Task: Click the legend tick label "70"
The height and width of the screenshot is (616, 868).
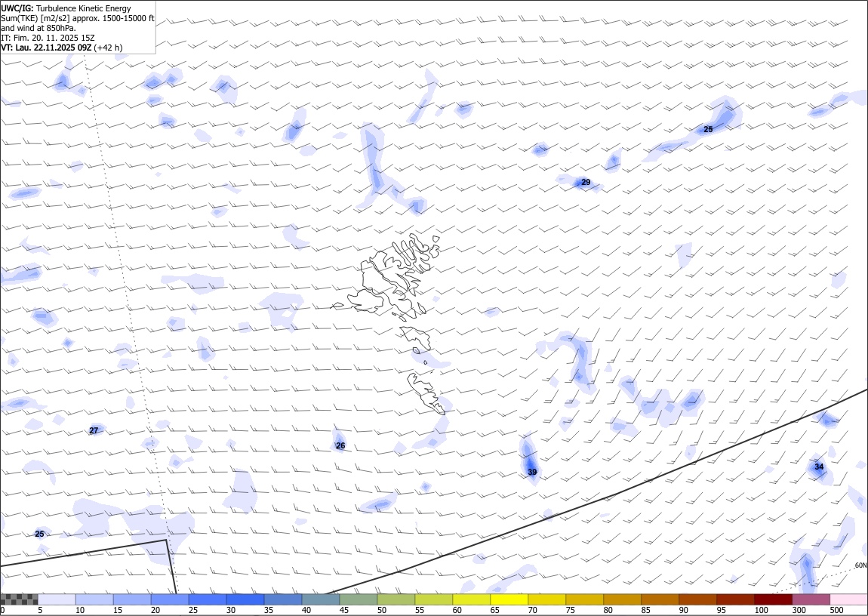Action: [531, 610]
